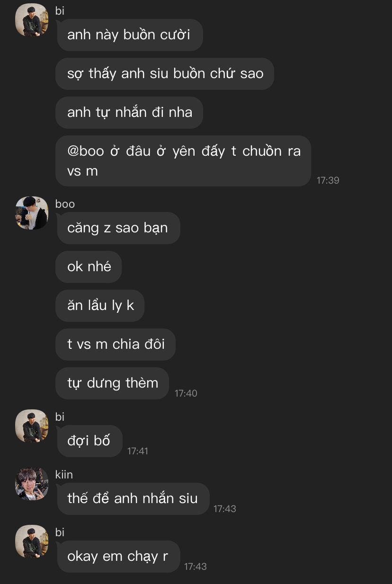Tap kiin's message "thế để anh nhắn siu"

[133, 499]
